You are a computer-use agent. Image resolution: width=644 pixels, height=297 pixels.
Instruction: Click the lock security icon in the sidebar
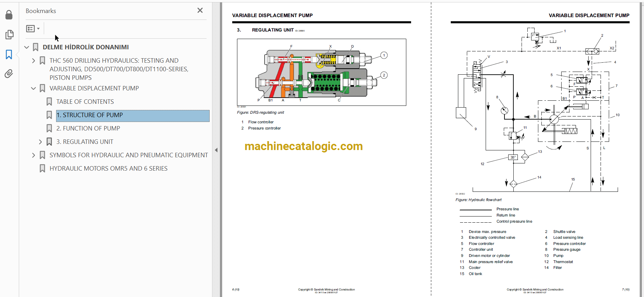(9, 15)
